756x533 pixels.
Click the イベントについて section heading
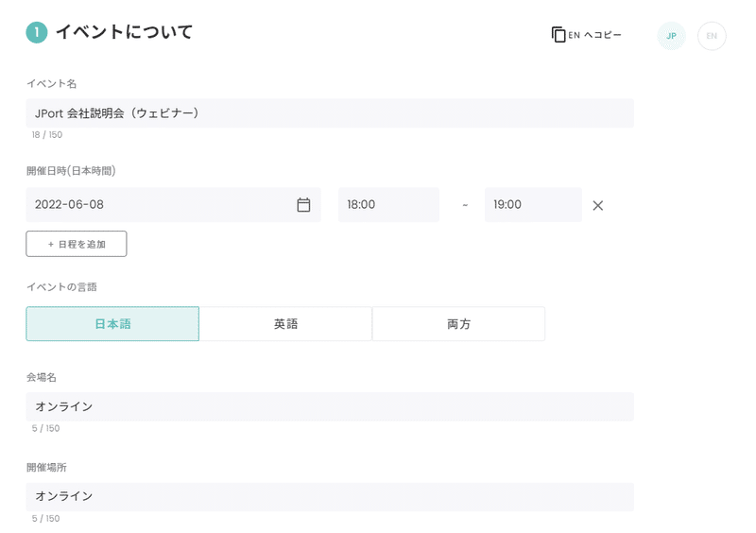125,32
